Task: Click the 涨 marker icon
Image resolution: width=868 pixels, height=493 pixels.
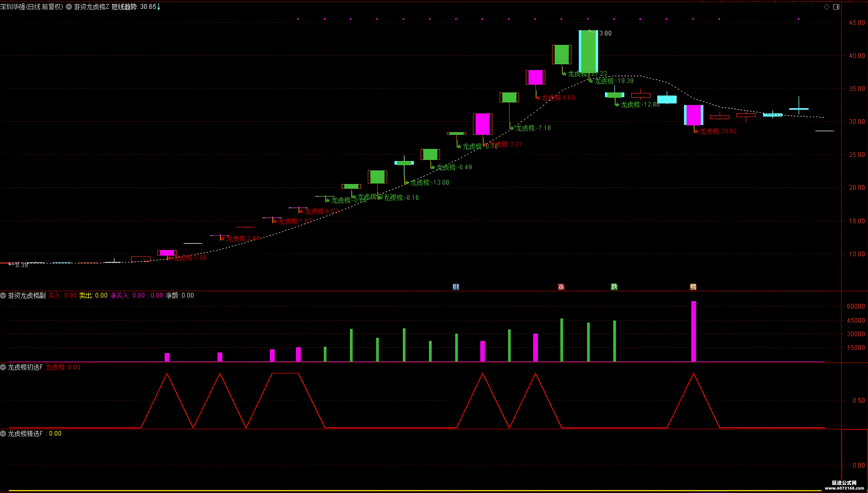Action: (x=561, y=287)
